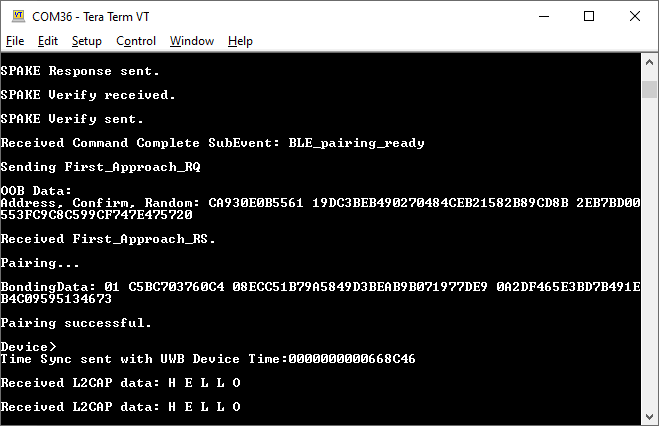Screen dimensions: 659x426
Task: Close the COM36 Tera Term window
Action: point(635,15)
